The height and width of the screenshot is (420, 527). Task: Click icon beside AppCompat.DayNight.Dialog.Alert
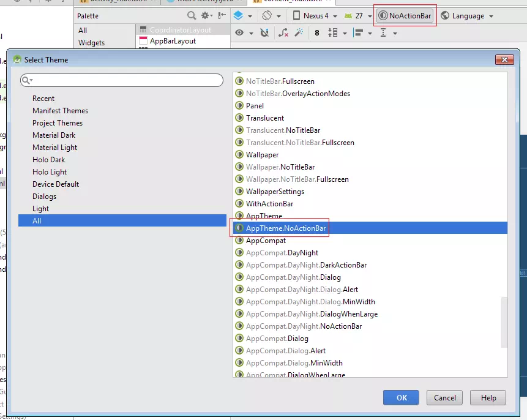coord(239,290)
